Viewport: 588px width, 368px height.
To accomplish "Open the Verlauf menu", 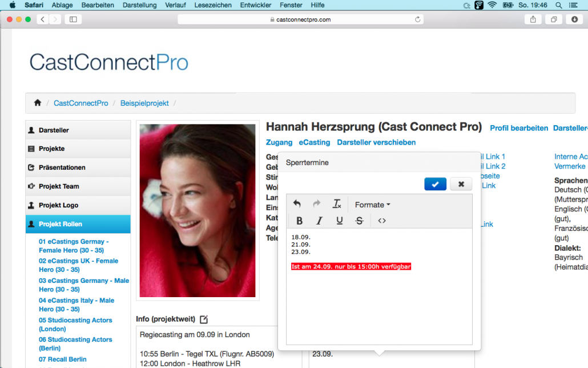I will point(175,5).
